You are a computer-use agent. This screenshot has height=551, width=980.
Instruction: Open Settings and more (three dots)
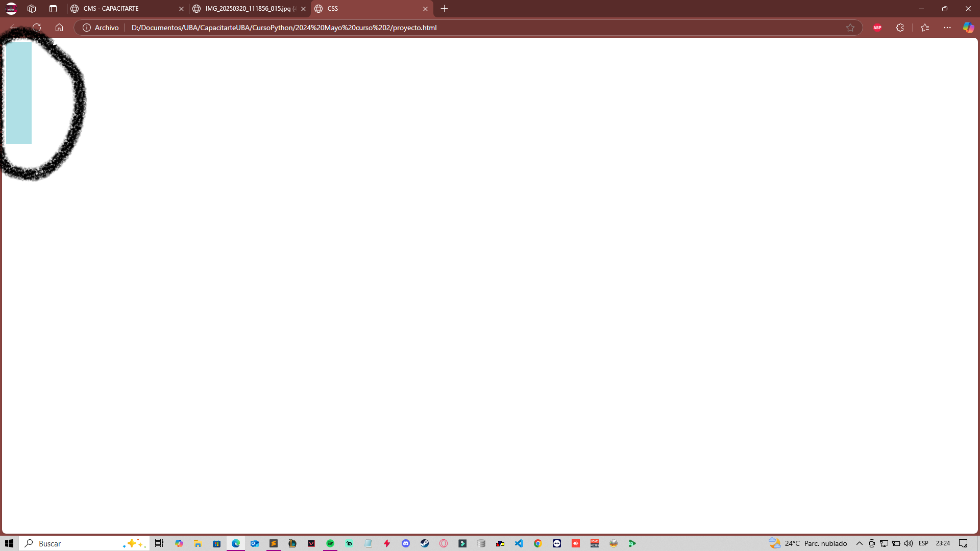pos(947,28)
